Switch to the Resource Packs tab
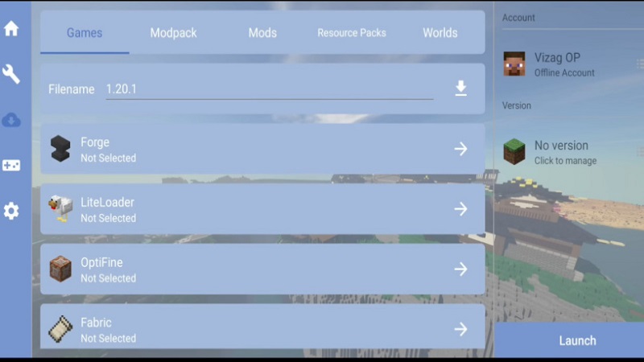644x362 pixels. 352,33
